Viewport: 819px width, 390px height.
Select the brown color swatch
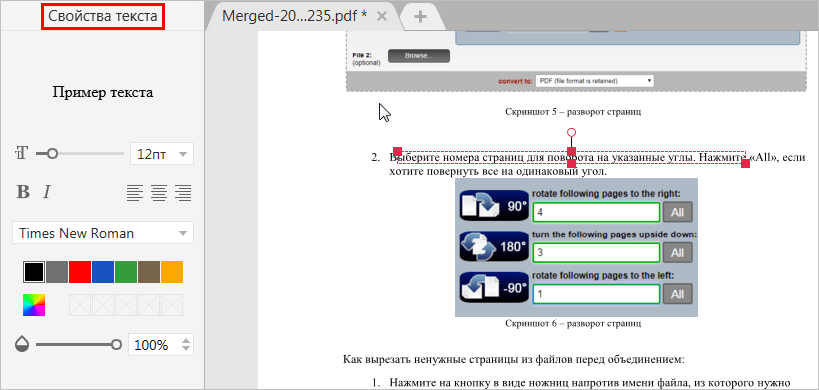tap(149, 271)
